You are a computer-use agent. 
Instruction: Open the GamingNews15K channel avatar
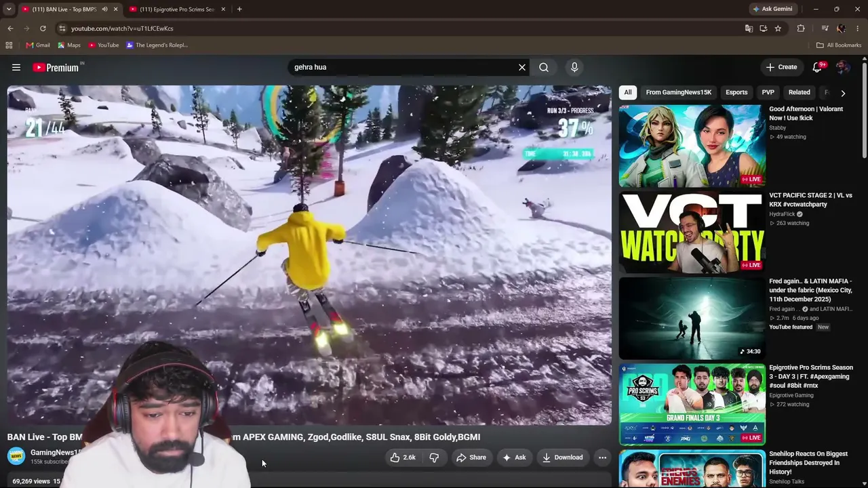[x=16, y=456]
